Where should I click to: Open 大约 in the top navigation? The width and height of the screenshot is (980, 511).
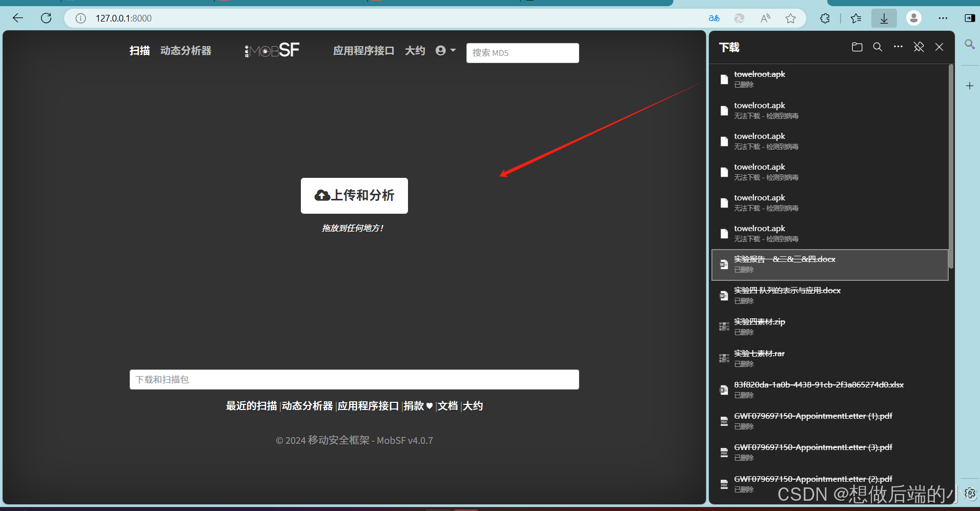[415, 51]
